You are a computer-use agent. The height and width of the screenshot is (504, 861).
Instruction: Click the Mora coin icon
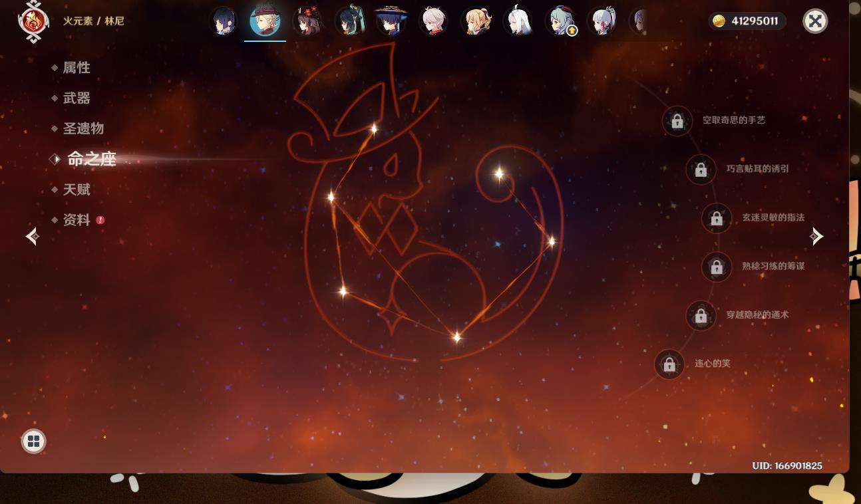(719, 21)
